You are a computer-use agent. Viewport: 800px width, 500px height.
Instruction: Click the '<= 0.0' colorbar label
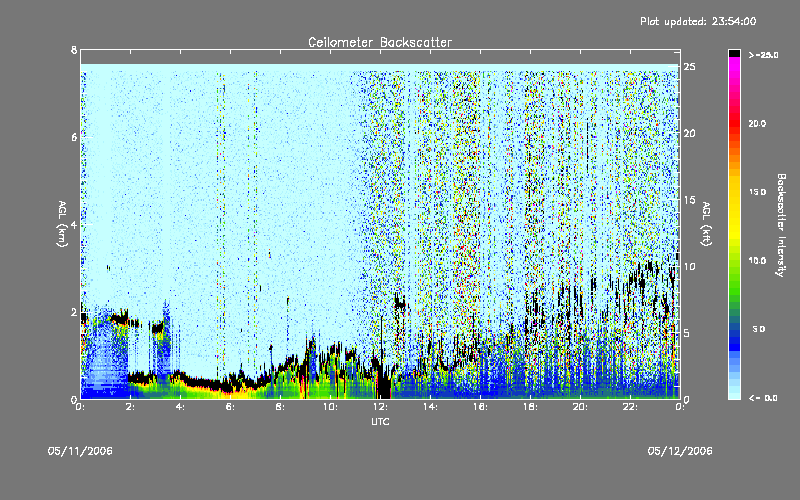pyautogui.click(x=763, y=398)
